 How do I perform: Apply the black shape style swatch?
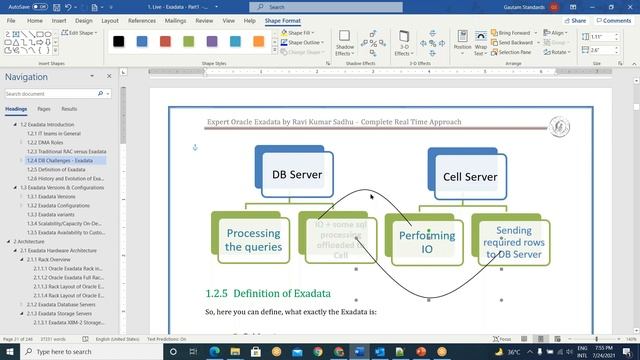118,41
